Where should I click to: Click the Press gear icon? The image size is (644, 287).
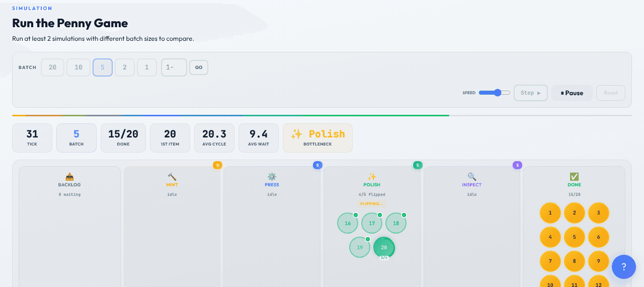pos(272,177)
